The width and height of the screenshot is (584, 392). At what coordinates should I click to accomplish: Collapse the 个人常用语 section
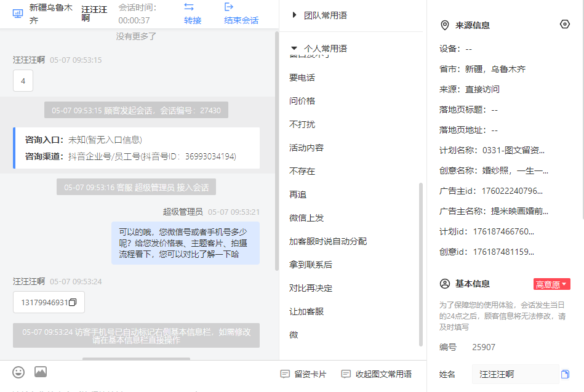(x=294, y=48)
